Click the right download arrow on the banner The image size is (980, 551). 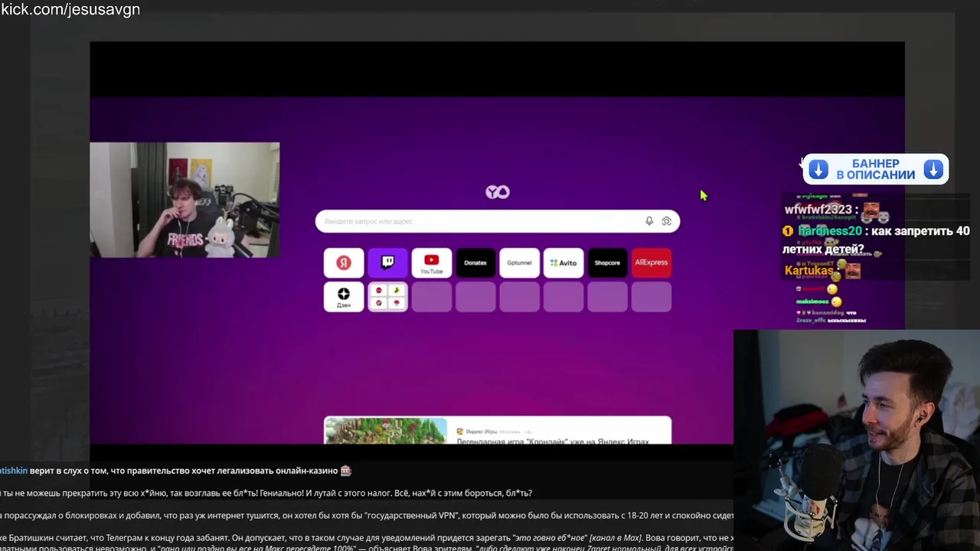pyautogui.click(x=933, y=170)
